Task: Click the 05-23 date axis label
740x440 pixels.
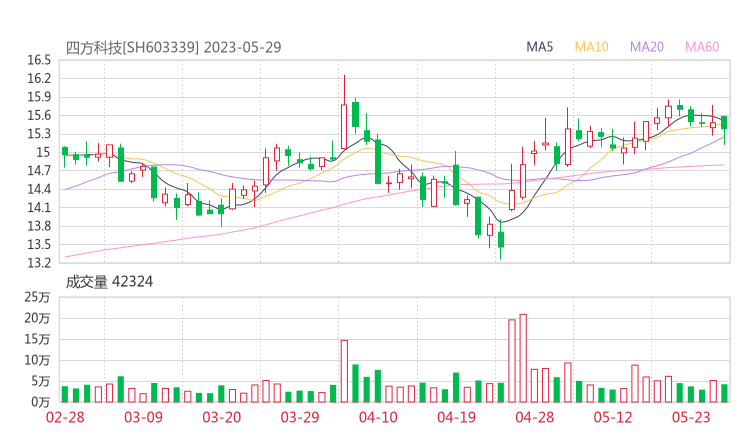Action: click(691, 417)
